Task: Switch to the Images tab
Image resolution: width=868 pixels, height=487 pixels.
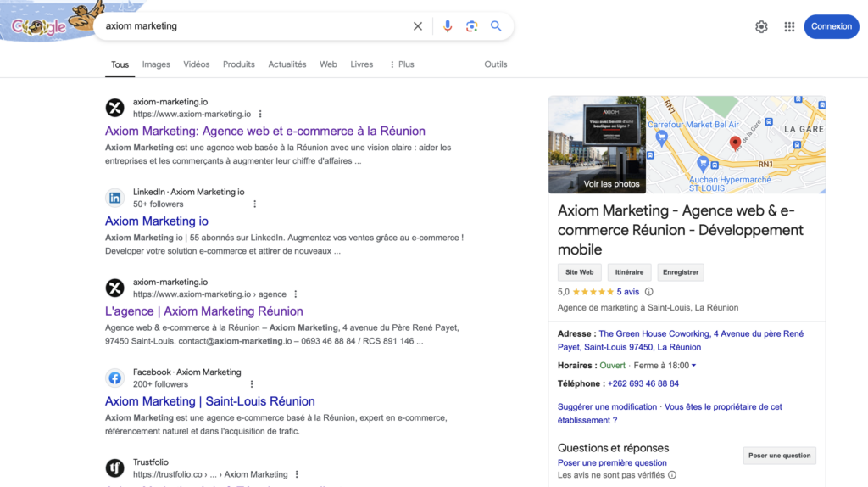Action: (156, 64)
